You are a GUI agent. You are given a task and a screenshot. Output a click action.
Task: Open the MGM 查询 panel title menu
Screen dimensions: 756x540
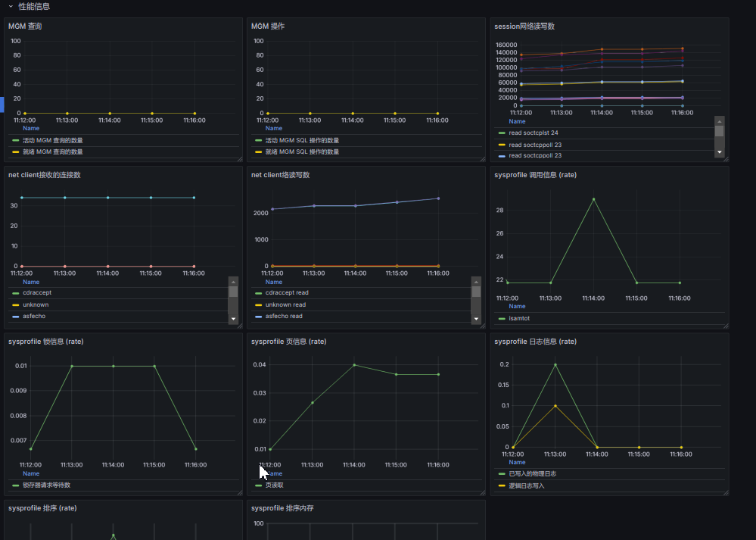tap(25, 26)
